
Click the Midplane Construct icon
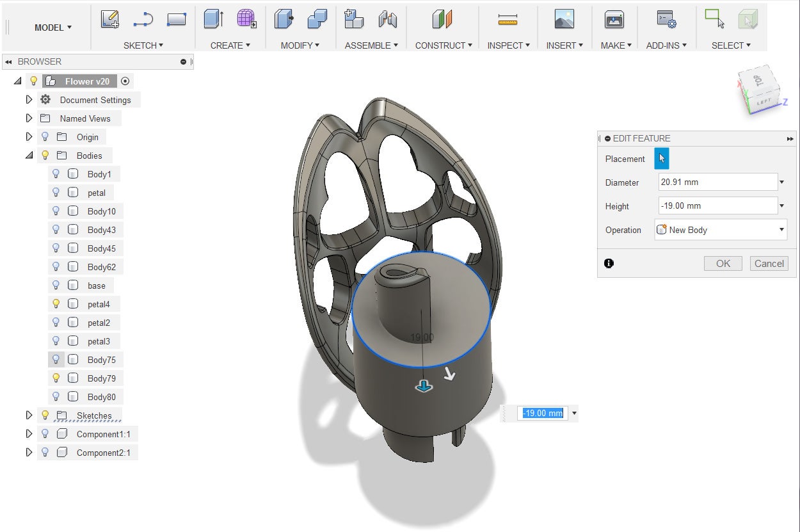click(442, 20)
